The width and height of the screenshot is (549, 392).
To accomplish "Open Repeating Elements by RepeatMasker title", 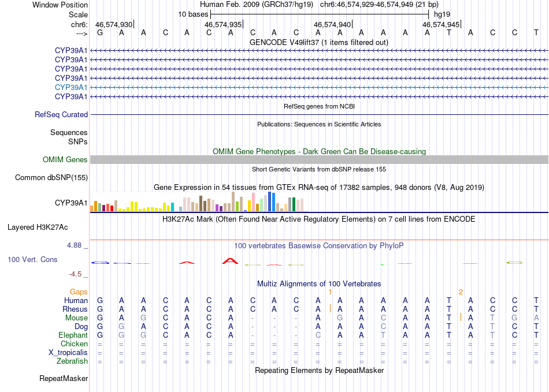I will (x=319, y=371).
